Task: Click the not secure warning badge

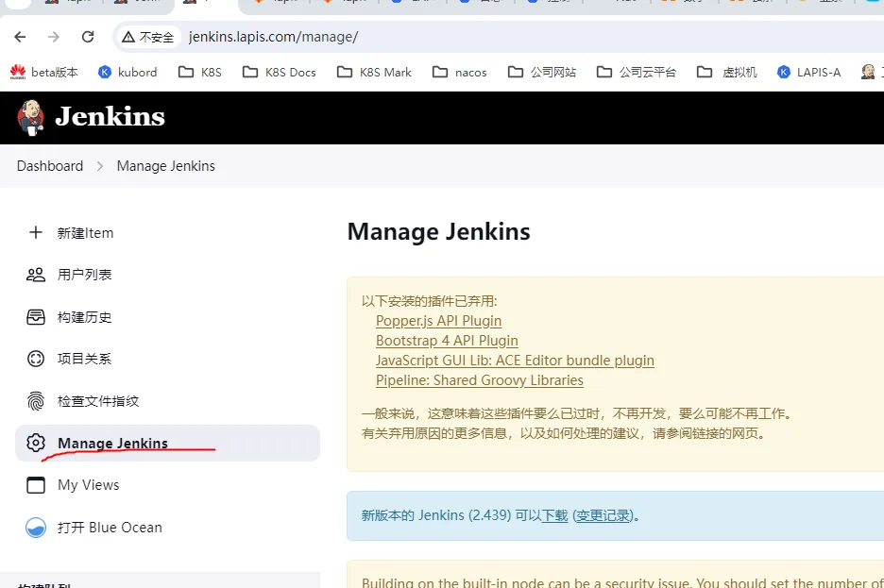Action: click(147, 37)
